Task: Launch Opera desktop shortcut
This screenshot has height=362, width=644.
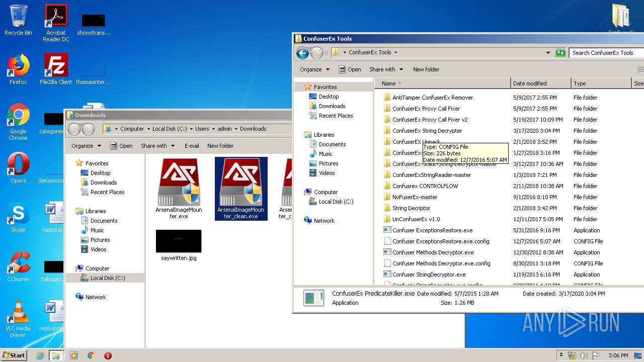Action: coord(18,168)
